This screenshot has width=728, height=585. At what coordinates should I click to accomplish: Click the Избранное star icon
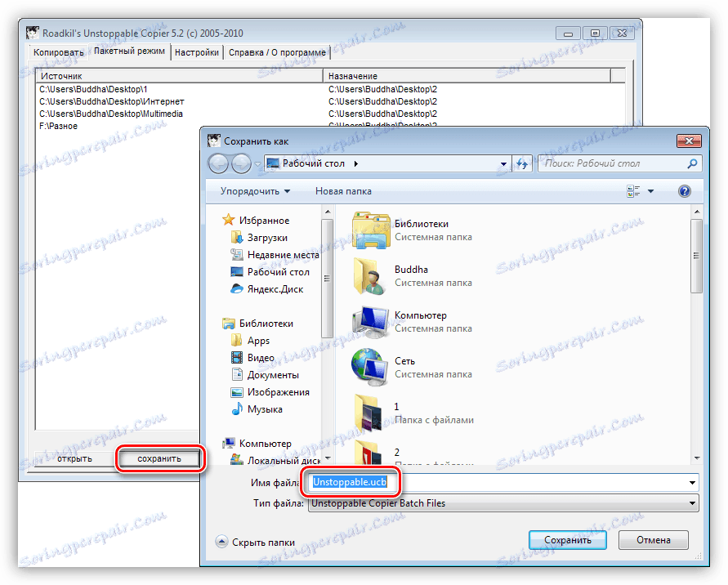tap(228, 220)
